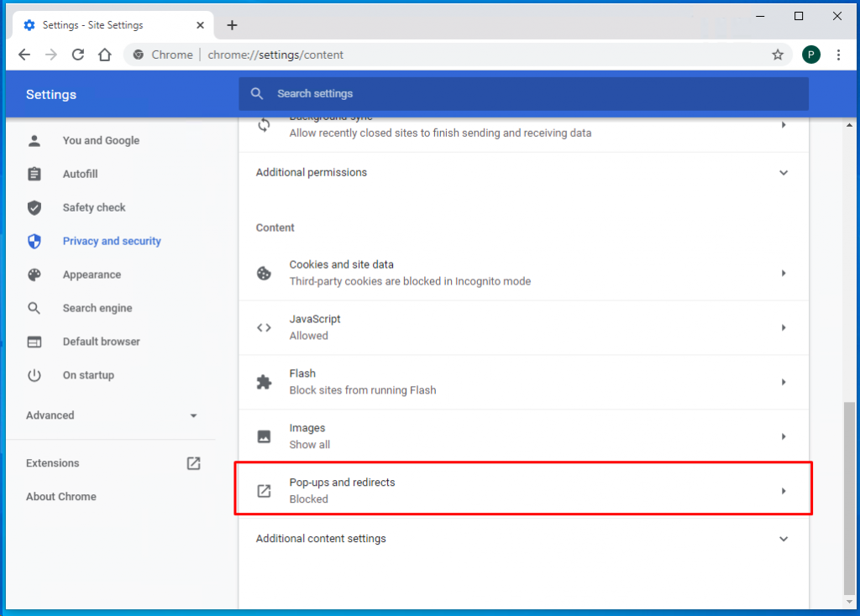860x616 pixels.
Task: Click the browser forward arrow
Action: point(51,55)
